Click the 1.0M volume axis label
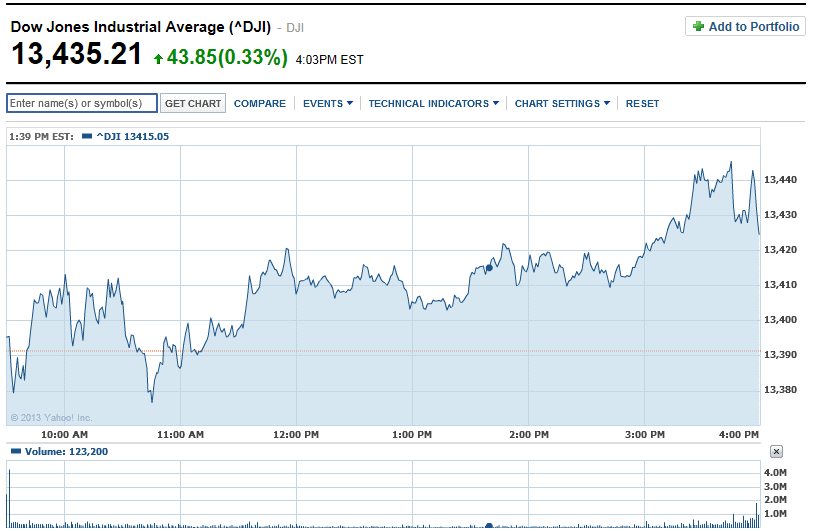Screen dimensions: 818x531 775,513
